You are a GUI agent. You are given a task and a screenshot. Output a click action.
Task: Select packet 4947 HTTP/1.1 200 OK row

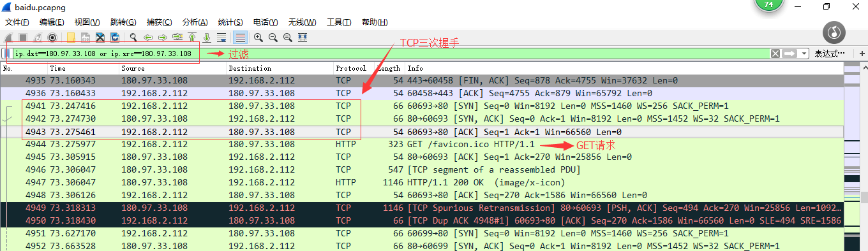(421, 183)
